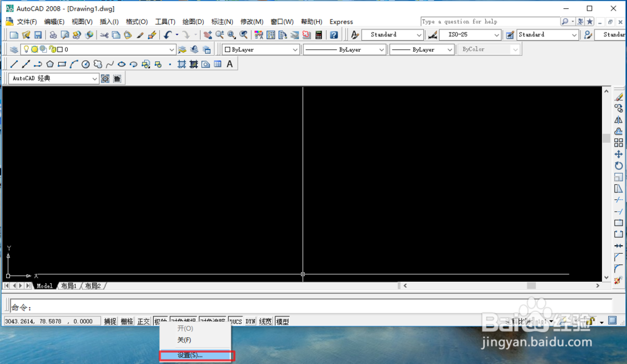The image size is (627, 364).
Task: Click the Workspace Settings gear icon
Action: [105, 79]
